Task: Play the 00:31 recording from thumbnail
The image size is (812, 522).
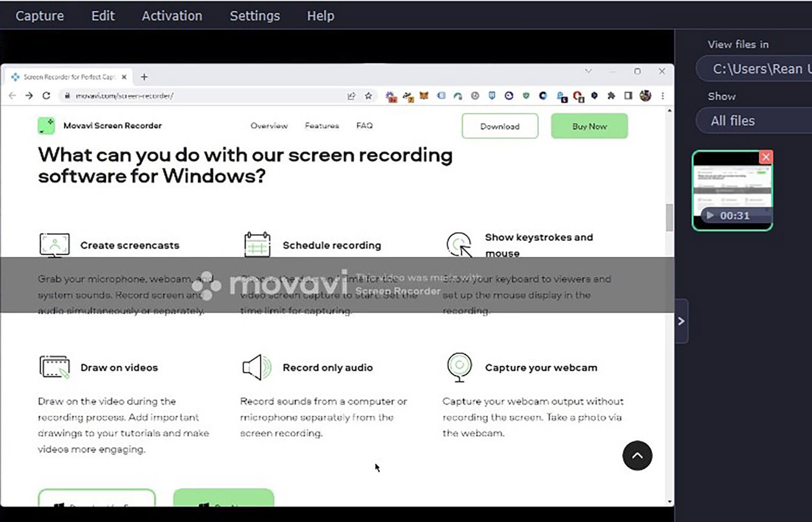Action: click(x=710, y=215)
